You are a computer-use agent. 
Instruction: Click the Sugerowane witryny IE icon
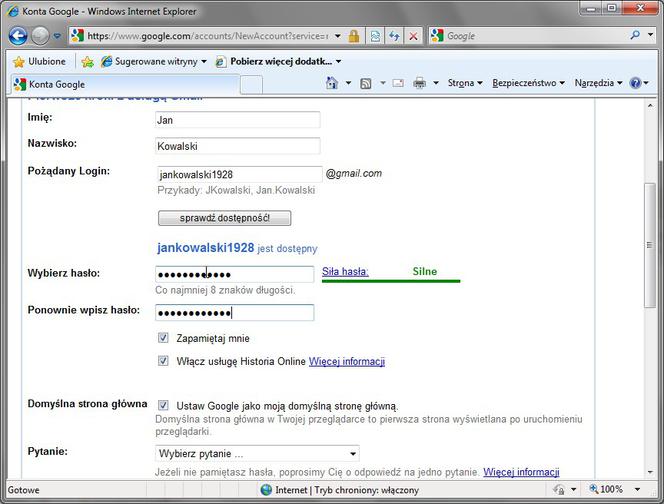click(107, 62)
